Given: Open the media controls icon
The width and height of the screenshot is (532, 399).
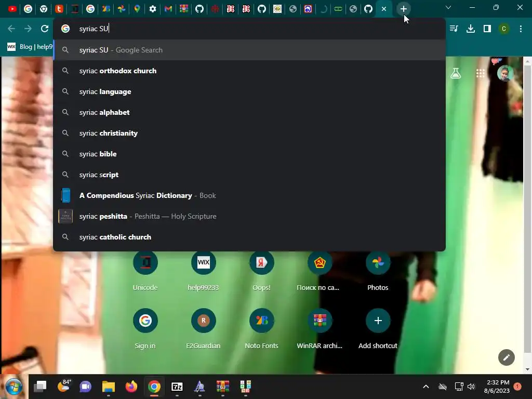Looking at the screenshot, I should (454, 29).
